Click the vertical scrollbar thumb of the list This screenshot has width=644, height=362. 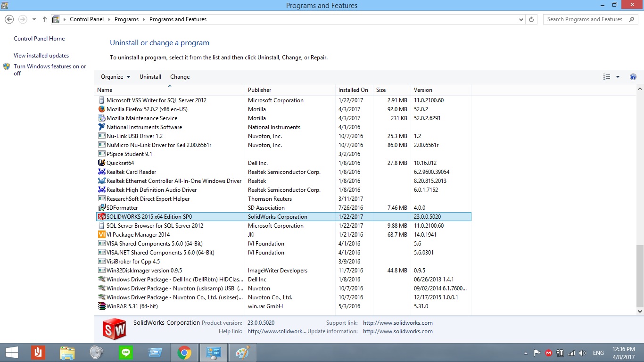640,276
